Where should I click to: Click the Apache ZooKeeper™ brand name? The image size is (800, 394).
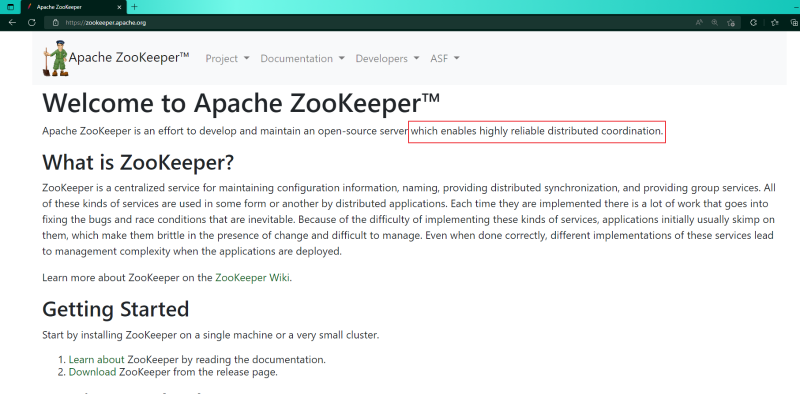click(129, 58)
